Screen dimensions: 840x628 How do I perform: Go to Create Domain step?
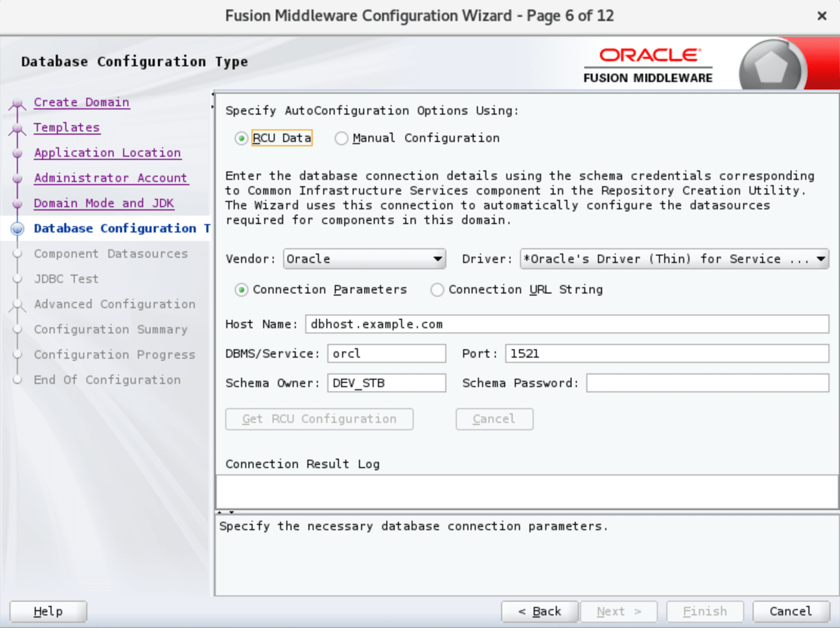(x=81, y=102)
